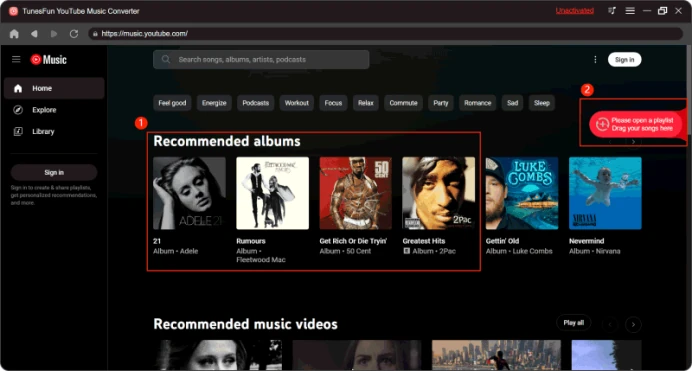Click the 'Greatest Hits' album title
The image size is (692, 372).
[x=424, y=241]
